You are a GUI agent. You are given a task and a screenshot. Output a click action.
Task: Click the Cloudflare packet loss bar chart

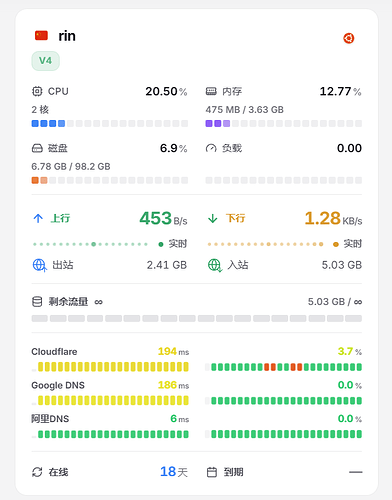pos(284,367)
